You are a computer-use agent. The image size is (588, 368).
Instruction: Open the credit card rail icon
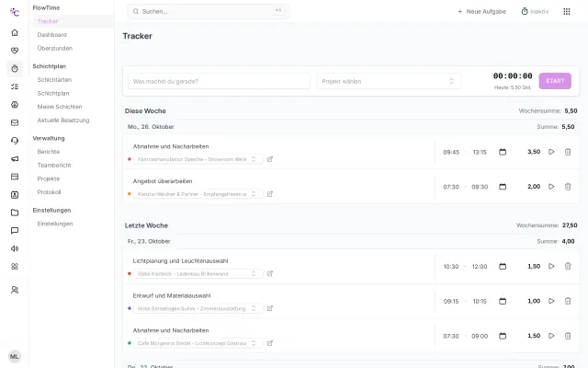[x=15, y=177]
